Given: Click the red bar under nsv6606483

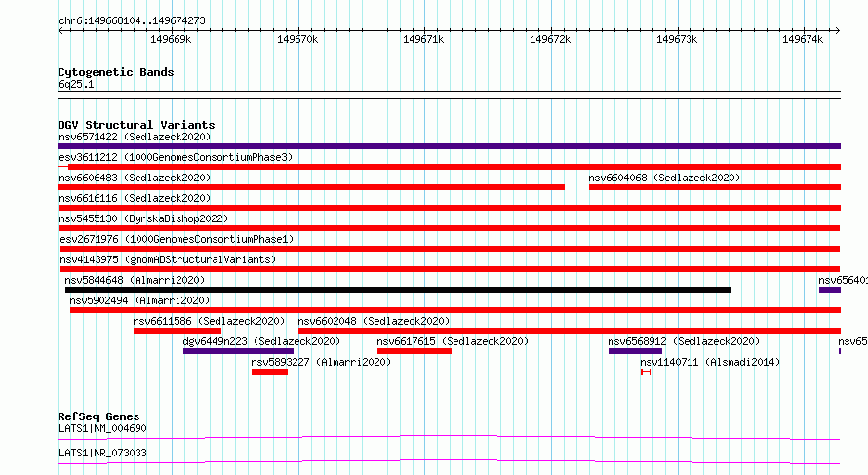Looking at the screenshot, I should click(x=311, y=187).
